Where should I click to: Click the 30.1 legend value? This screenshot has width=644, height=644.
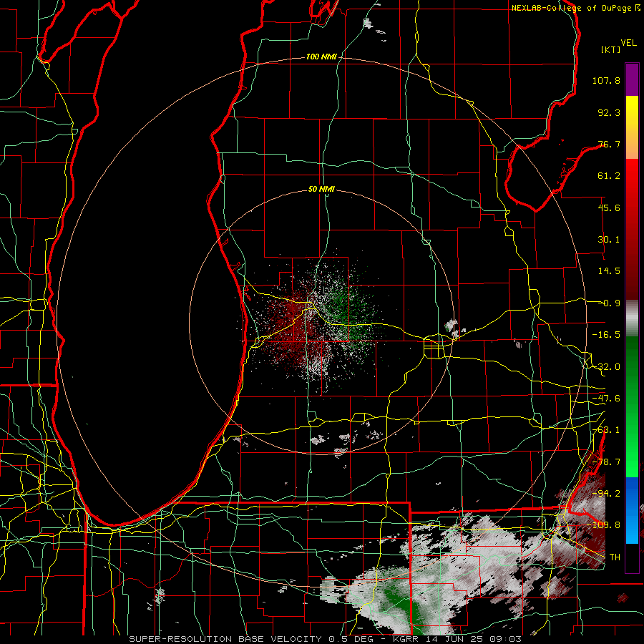coord(609,240)
